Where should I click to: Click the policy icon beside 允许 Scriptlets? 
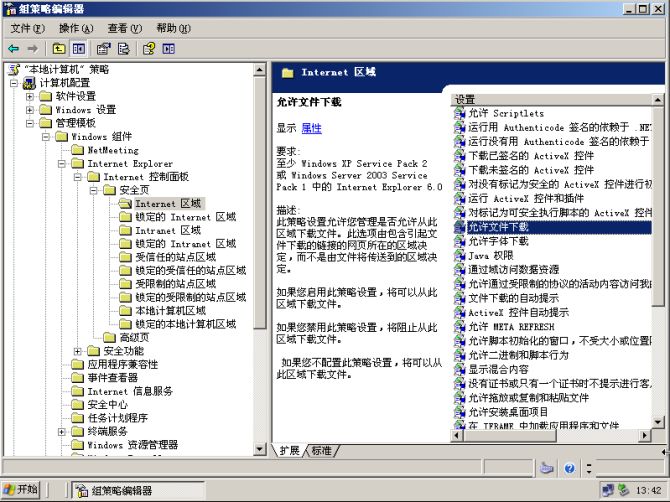point(460,114)
